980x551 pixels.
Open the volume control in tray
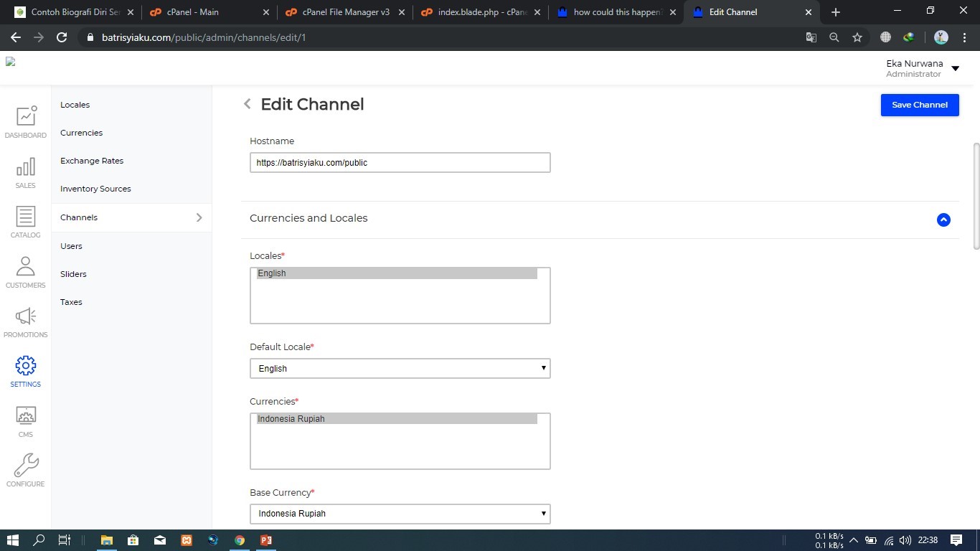click(x=905, y=540)
